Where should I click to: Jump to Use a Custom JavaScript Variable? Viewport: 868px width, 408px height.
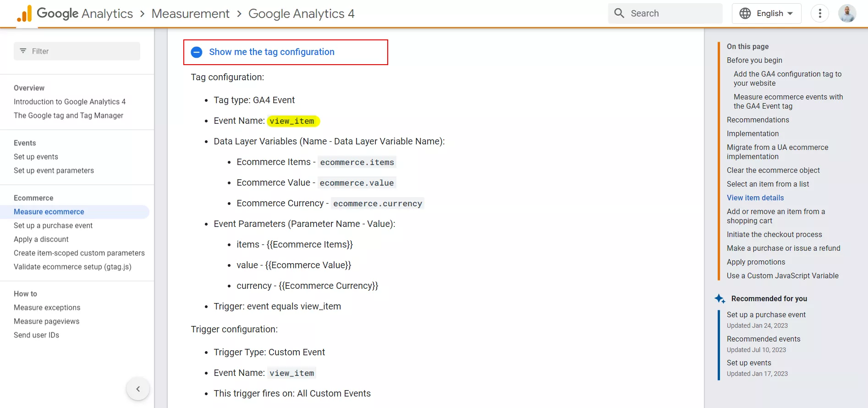tap(782, 276)
